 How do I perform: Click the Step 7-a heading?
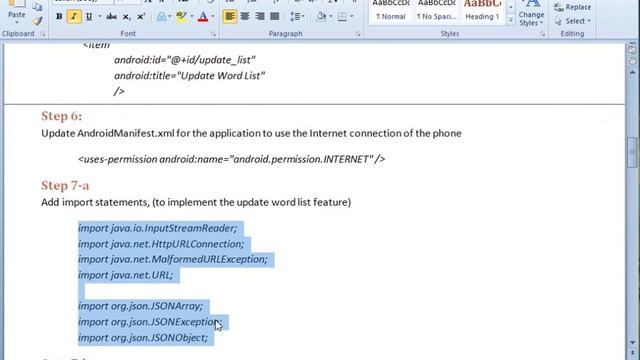pyautogui.click(x=65, y=186)
